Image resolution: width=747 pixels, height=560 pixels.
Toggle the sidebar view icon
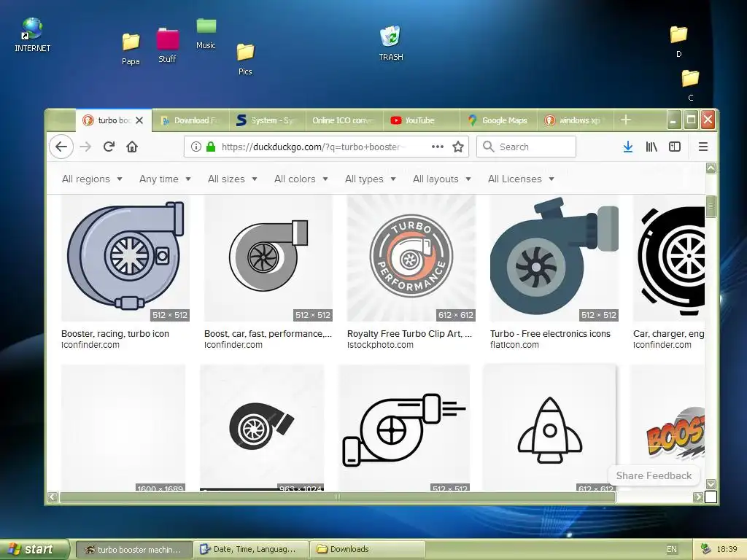675,147
